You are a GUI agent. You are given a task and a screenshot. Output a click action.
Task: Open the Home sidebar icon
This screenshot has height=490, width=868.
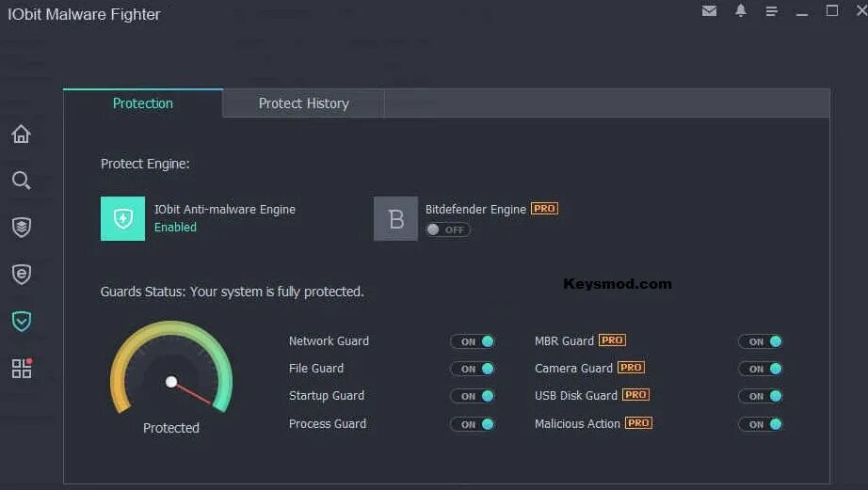[x=21, y=134]
